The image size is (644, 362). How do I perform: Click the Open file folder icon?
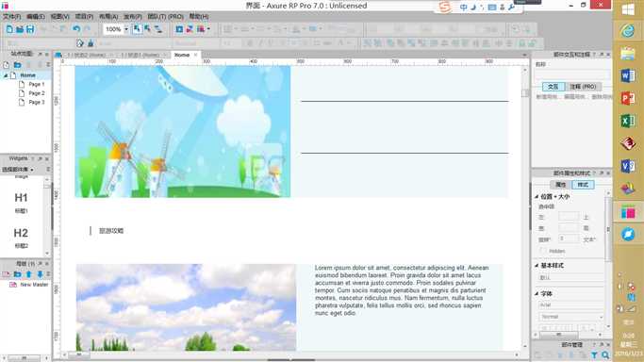pos(20,29)
